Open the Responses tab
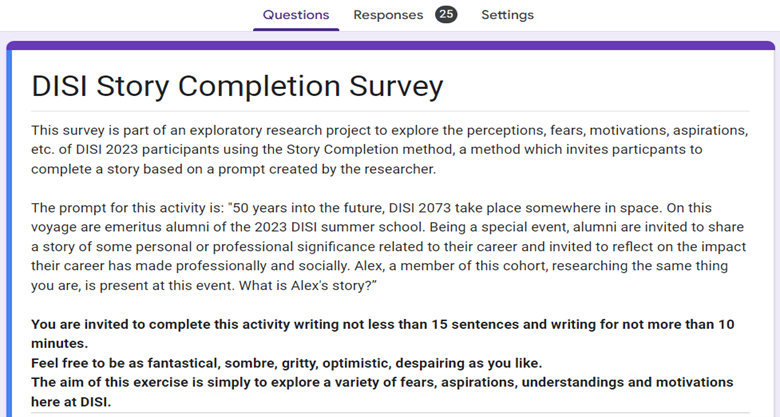Viewport: 780px width, 417px height. coord(387,15)
